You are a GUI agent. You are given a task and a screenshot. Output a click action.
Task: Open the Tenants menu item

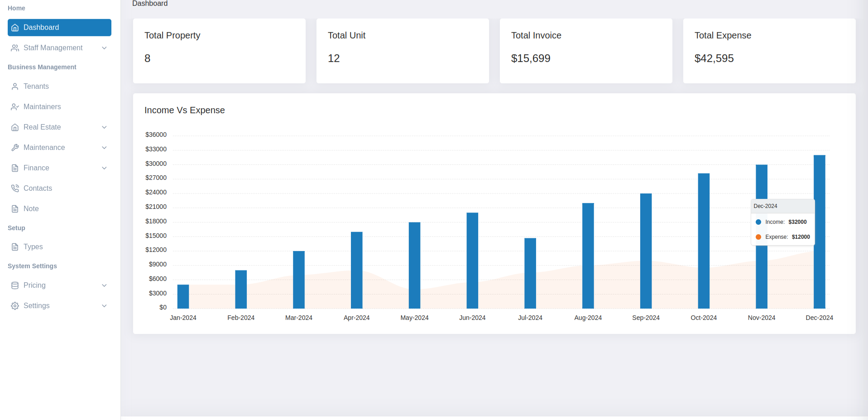(36, 87)
